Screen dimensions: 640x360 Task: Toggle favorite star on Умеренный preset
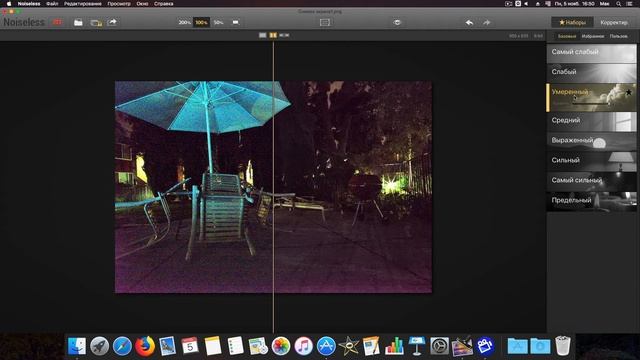[629, 93]
